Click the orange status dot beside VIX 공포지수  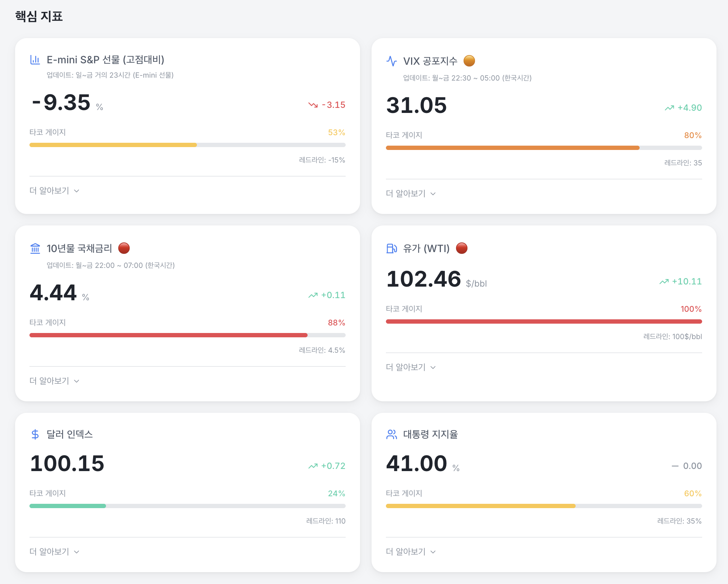tap(469, 61)
